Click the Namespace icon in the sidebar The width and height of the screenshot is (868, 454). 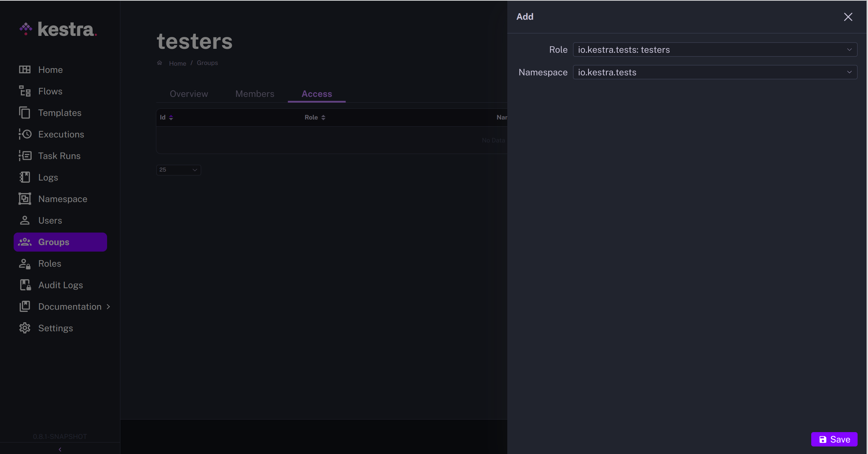[25, 199]
